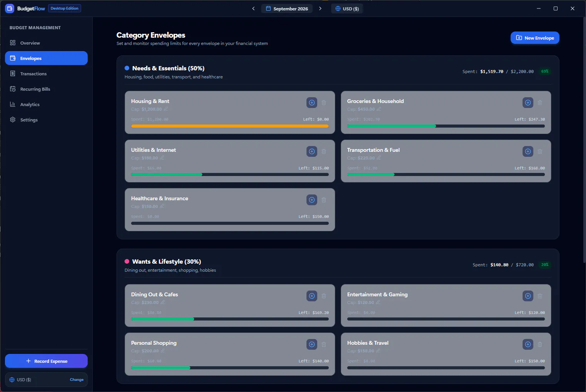
Task: Click the 69% badge on Needs & Essentials
Action: point(545,71)
